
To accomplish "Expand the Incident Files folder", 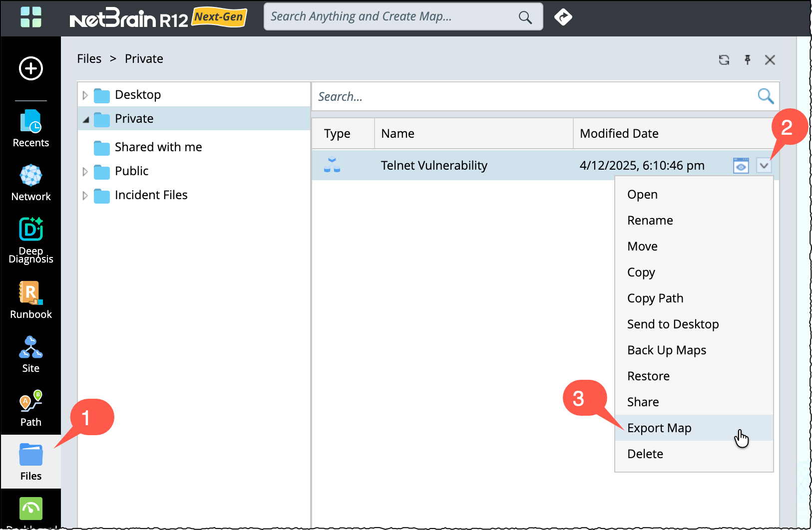I will pyautogui.click(x=85, y=195).
